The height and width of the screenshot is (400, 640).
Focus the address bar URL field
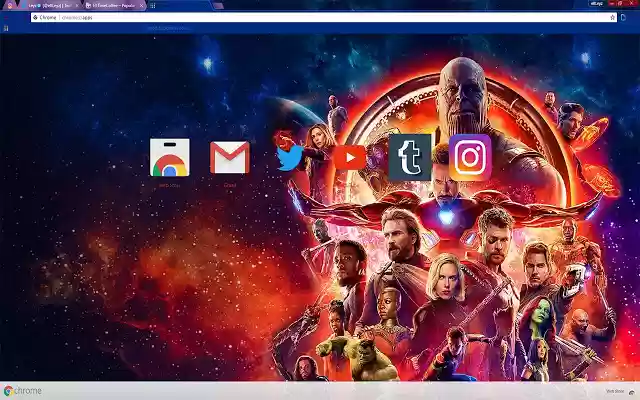tap(322, 18)
